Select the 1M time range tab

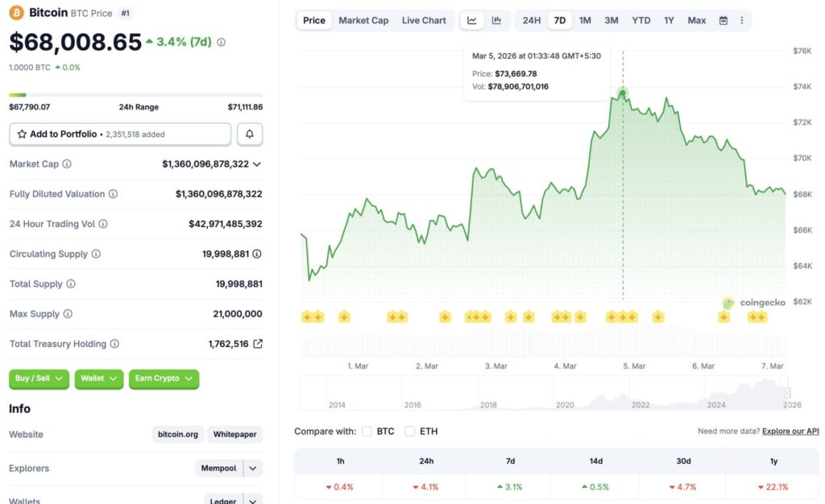585,21
